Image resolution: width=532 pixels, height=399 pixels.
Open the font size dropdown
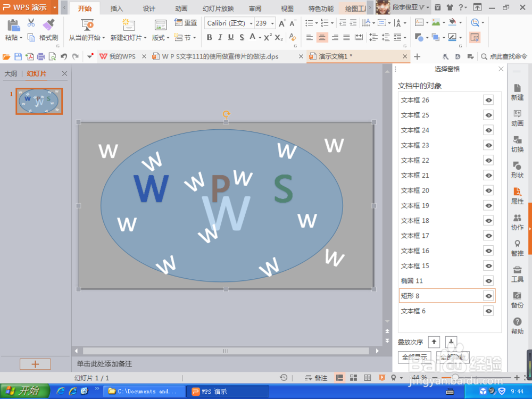point(272,23)
